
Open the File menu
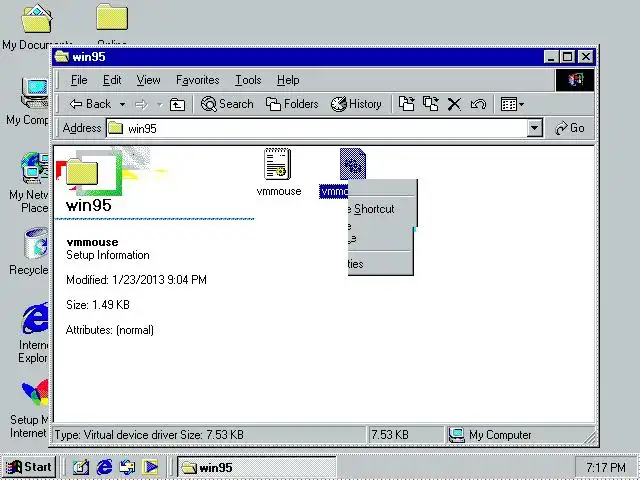pos(79,80)
